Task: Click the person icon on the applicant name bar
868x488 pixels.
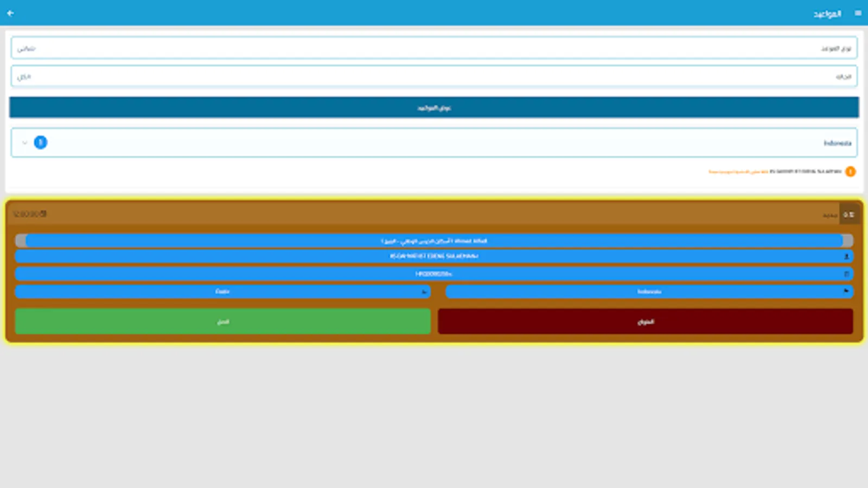Action: pos(846,256)
